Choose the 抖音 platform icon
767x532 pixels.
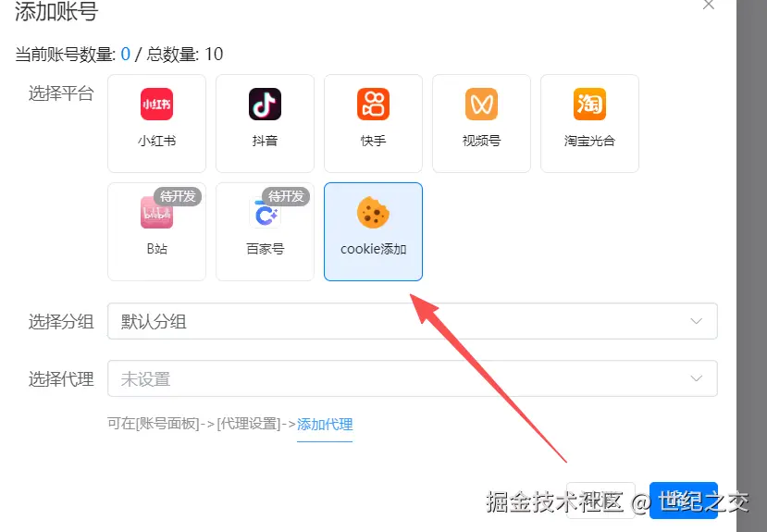(x=265, y=105)
